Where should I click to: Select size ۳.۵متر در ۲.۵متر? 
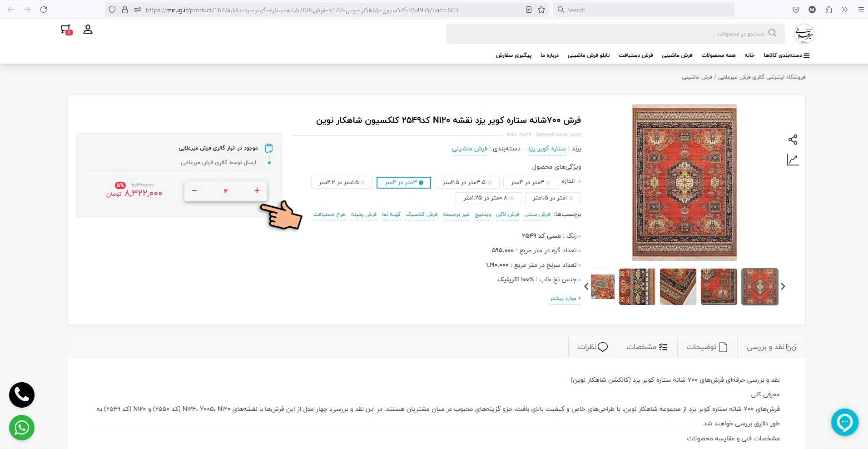[x=467, y=183]
